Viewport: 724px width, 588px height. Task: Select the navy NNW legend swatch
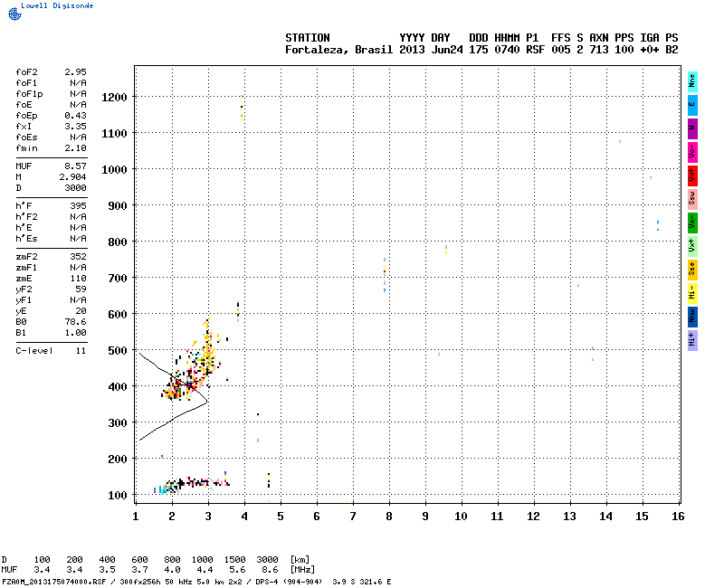pos(692,318)
